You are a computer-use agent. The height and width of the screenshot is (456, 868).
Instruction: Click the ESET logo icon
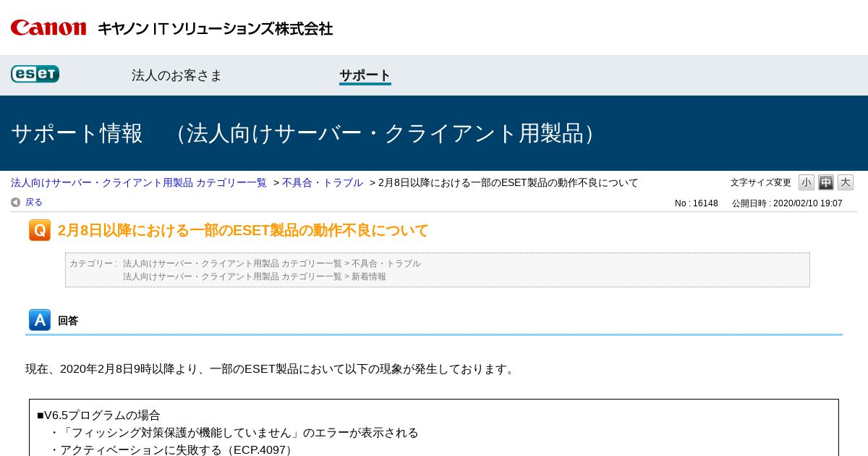[x=35, y=74]
